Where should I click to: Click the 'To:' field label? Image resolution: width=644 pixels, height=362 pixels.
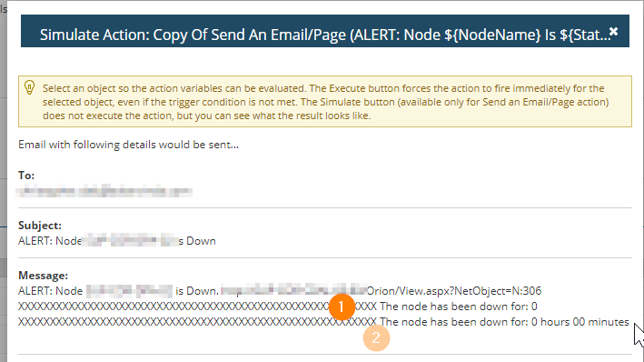(26, 176)
